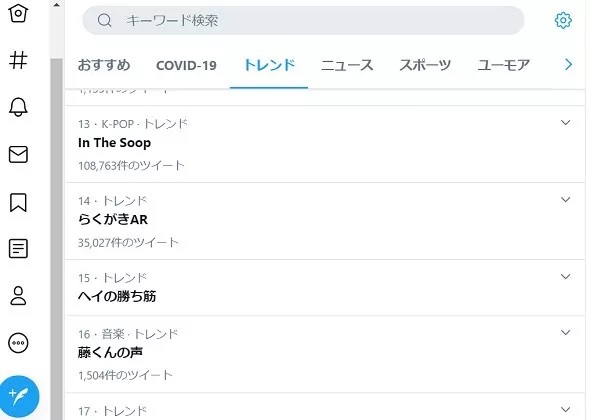This screenshot has width=590, height=420.
Task: Open the Messages envelope icon
Action: coord(18,154)
